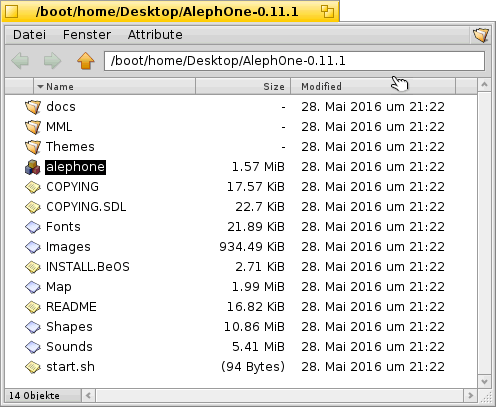Select the Shapes file name
This screenshot has height=407, width=496.
pos(69,327)
